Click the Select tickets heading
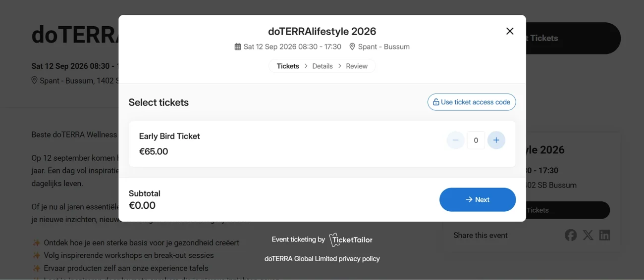The image size is (644, 280). tap(159, 102)
